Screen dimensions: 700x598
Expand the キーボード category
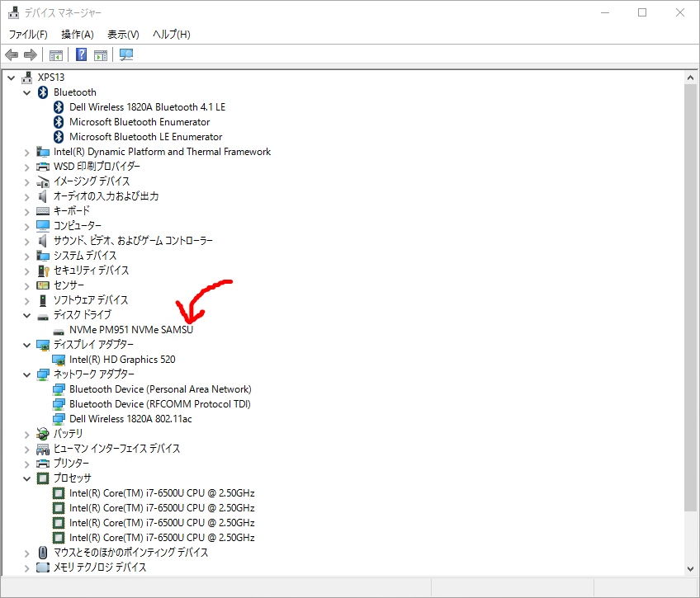click(26, 211)
